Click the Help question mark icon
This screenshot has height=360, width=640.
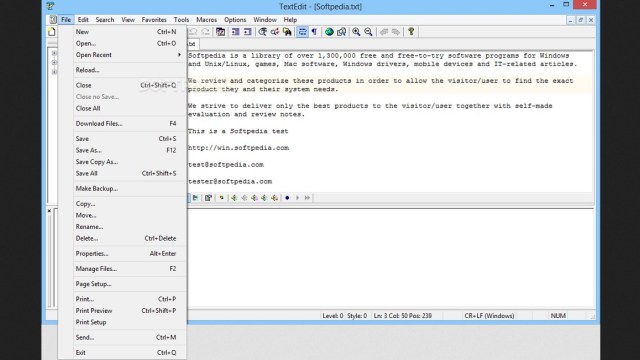pos(411,32)
